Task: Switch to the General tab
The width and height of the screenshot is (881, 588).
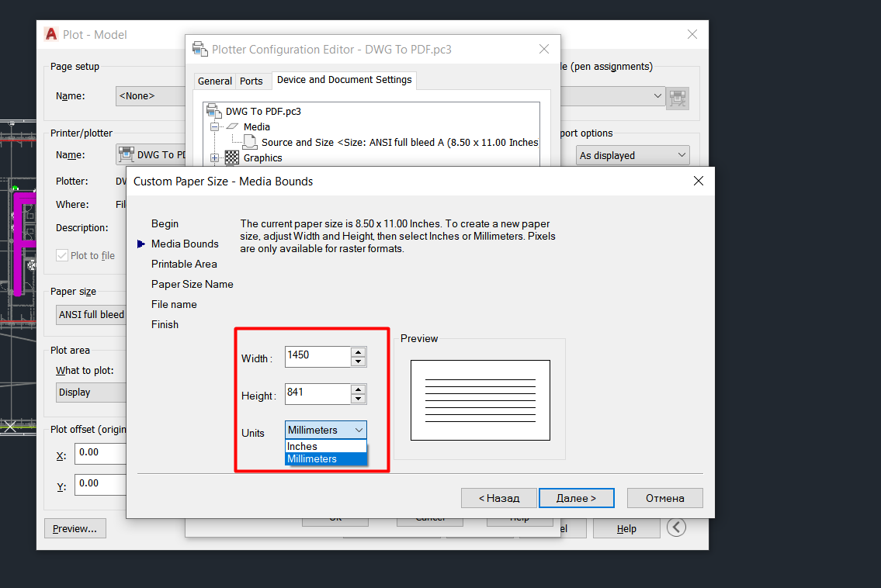Action: (215, 81)
